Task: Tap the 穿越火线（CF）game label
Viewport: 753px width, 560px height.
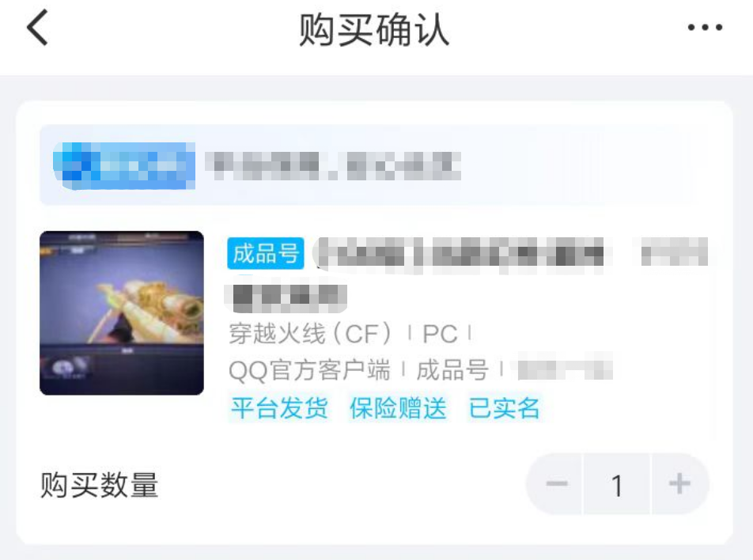Action: tap(311, 333)
